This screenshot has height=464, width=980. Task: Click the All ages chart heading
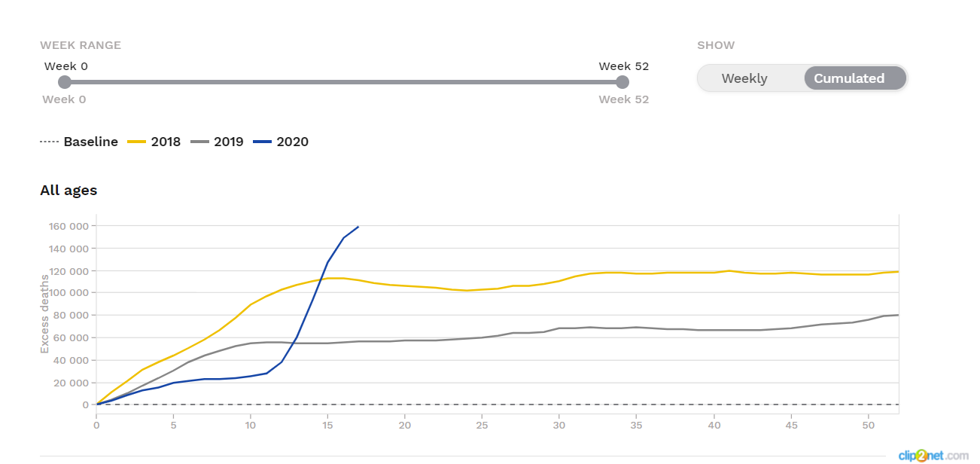pos(68,191)
